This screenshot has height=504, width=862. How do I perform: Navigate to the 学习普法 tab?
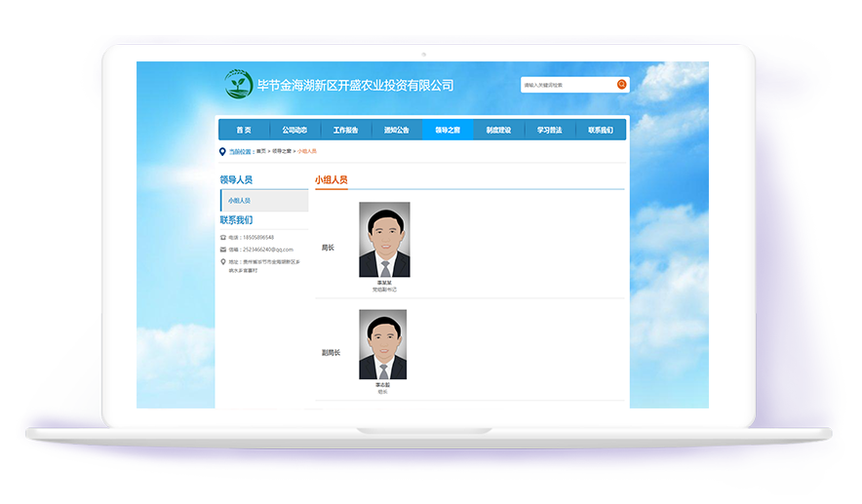click(x=549, y=130)
